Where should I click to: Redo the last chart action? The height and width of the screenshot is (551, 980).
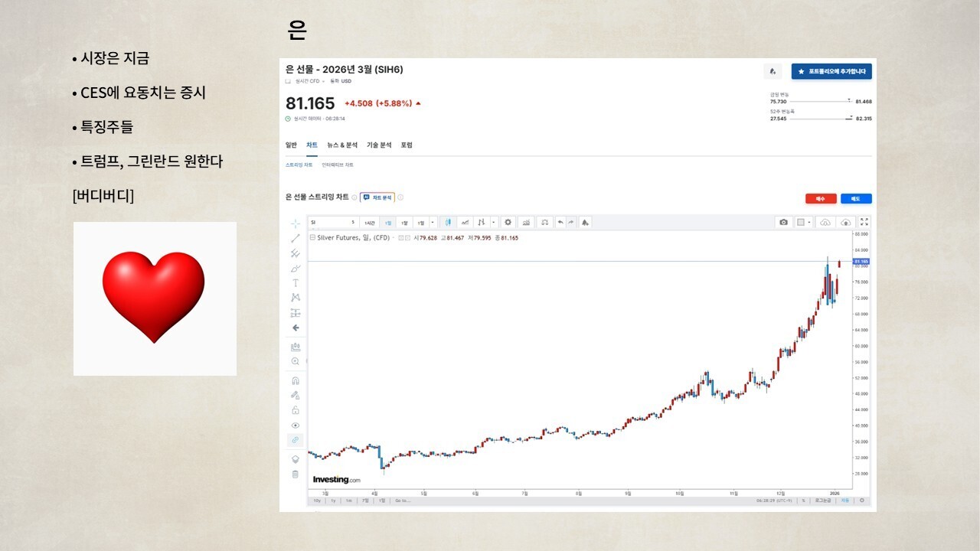point(570,223)
